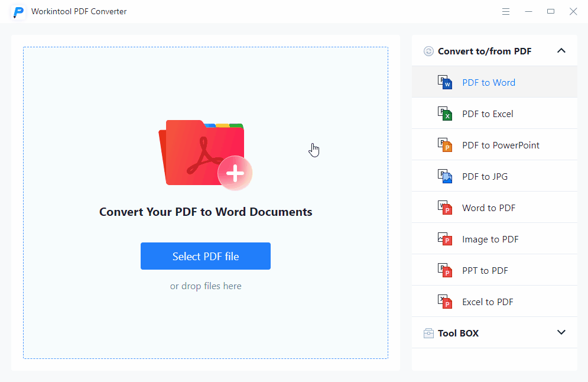This screenshot has width=588, height=382.
Task: Click the Workintool app logo
Action: point(18,12)
